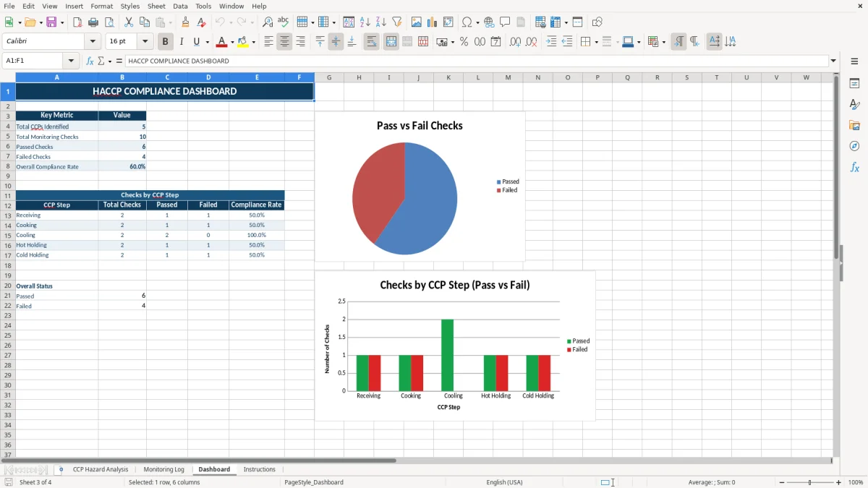868x488 pixels.
Task: Open Find and Replace icon
Action: tap(268, 22)
